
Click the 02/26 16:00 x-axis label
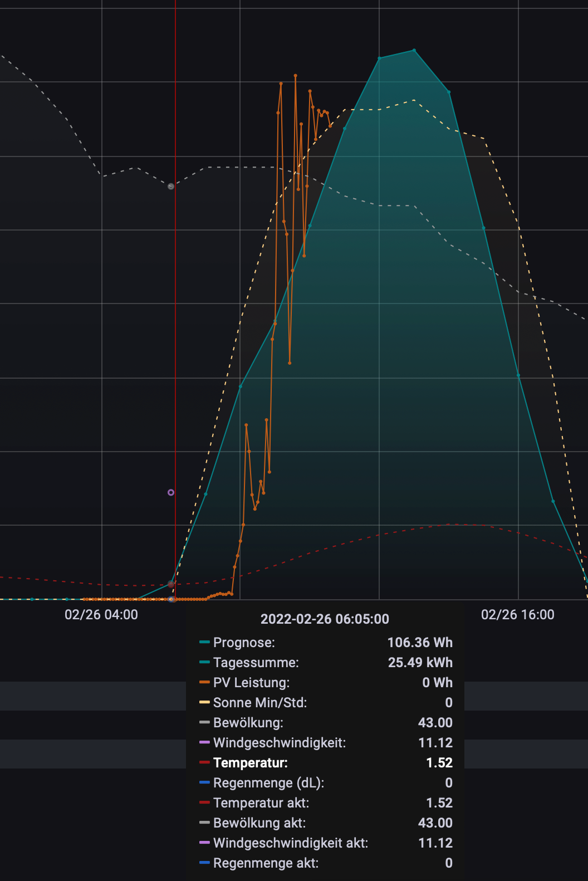tap(518, 615)
